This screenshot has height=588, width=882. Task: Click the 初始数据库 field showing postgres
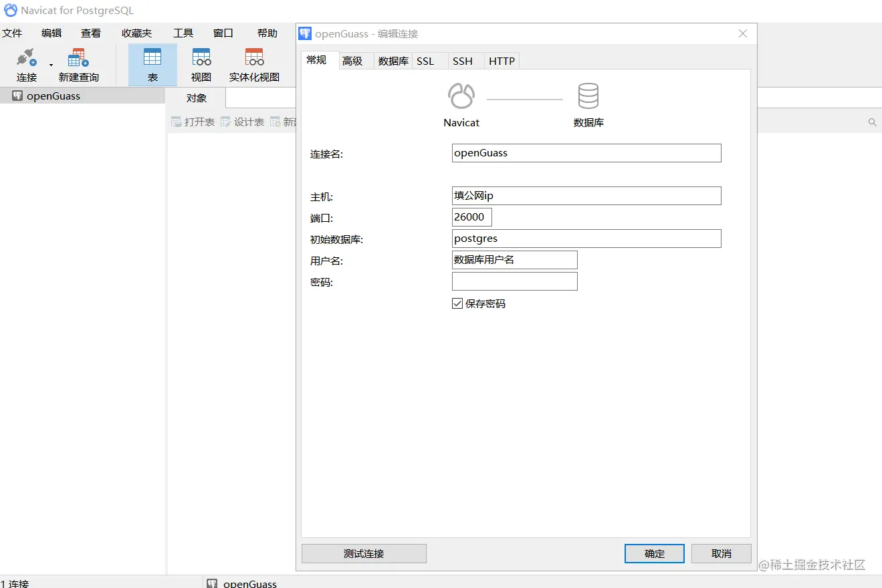tap(586, 239)
